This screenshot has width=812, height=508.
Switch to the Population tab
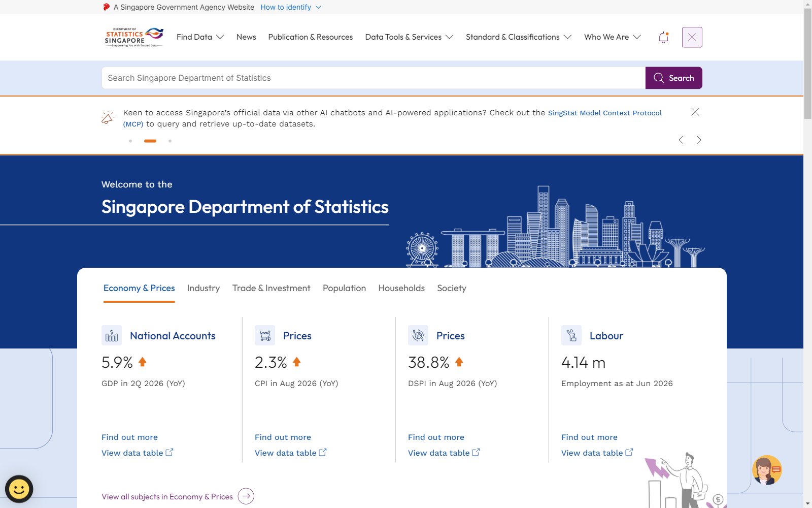coord(344,288)
